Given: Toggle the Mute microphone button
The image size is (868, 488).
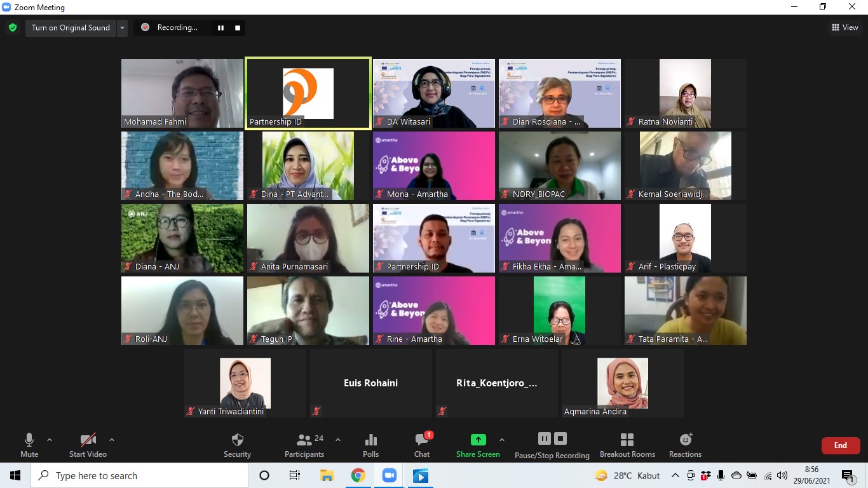Looking at the screenshot, I should tap(29, 445).
